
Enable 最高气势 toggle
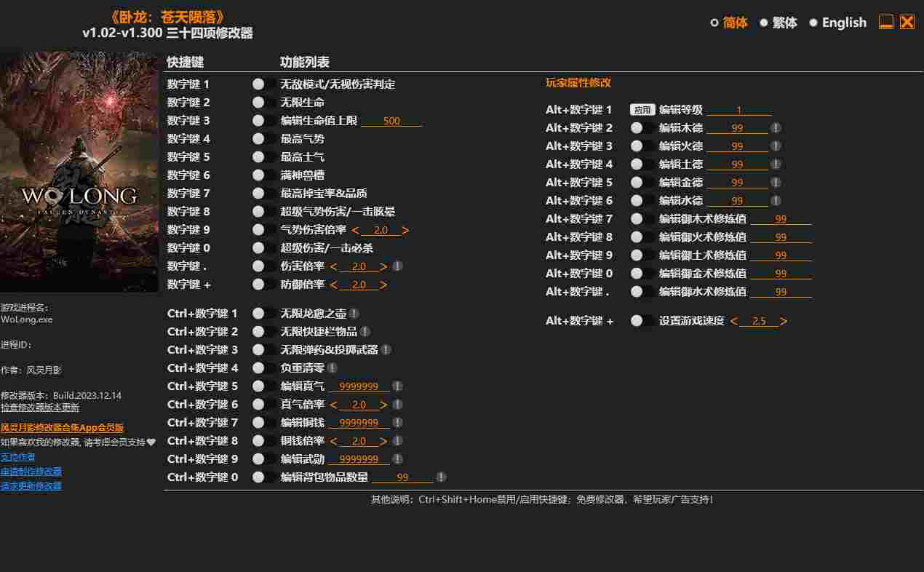pyautogui.click(x=263, y=139)
